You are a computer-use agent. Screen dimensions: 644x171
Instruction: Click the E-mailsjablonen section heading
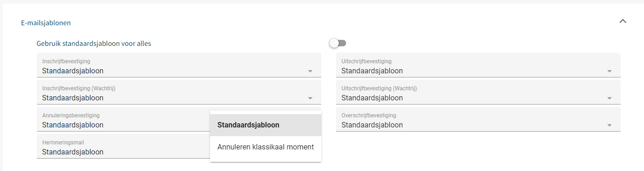click(x=46, y=22)
